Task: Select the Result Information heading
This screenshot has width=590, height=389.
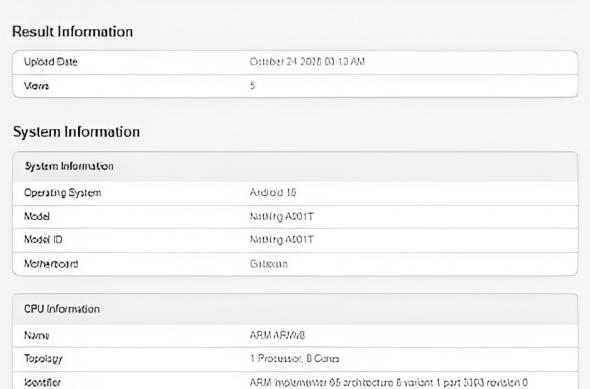Action: (72, 32)
